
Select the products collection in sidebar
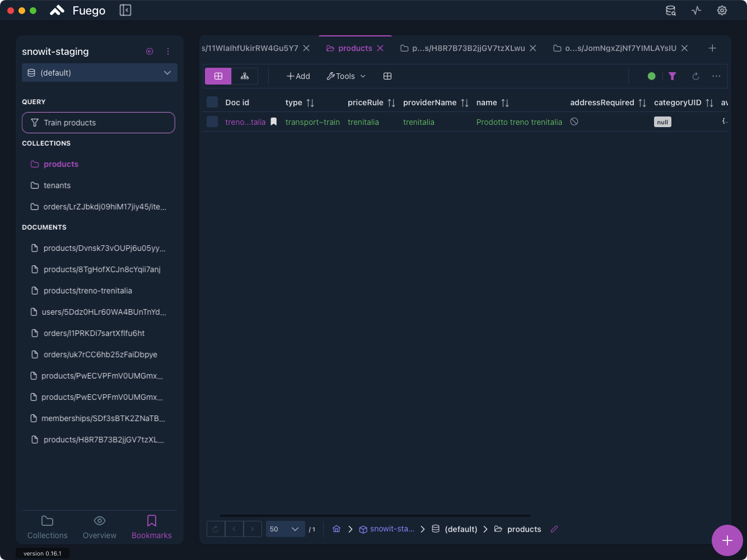pyautogui.click(x=99, y=164)
